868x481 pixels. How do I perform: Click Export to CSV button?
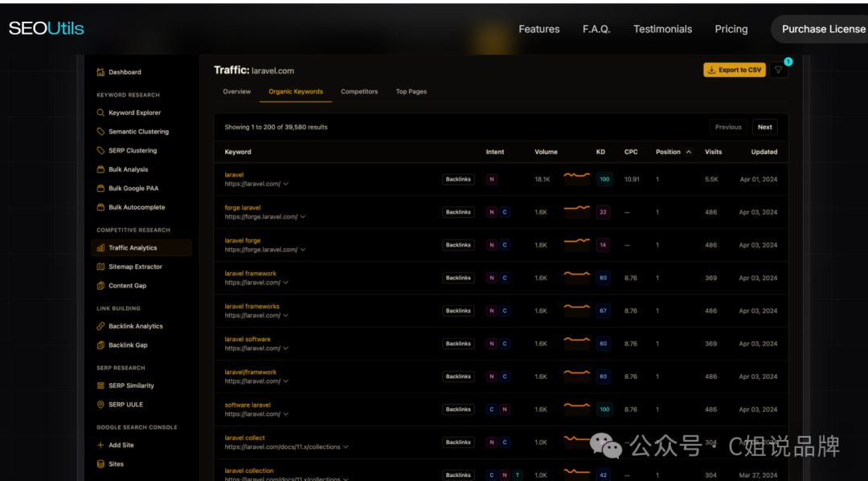[x=735, y=70]
